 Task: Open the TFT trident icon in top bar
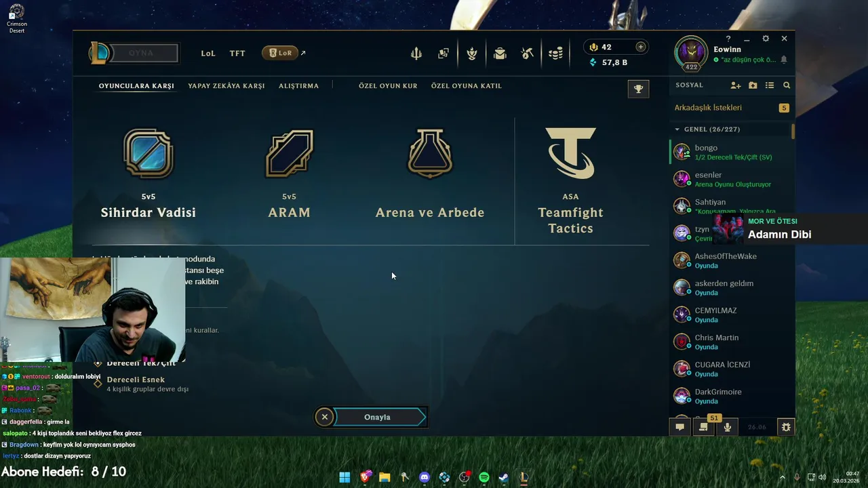click(x=416, y=54)
